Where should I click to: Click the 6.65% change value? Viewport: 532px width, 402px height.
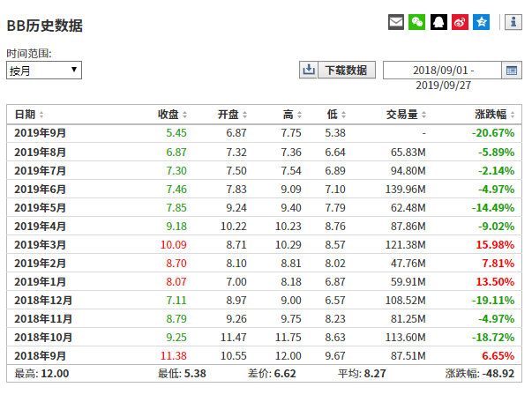coord(498,356)
